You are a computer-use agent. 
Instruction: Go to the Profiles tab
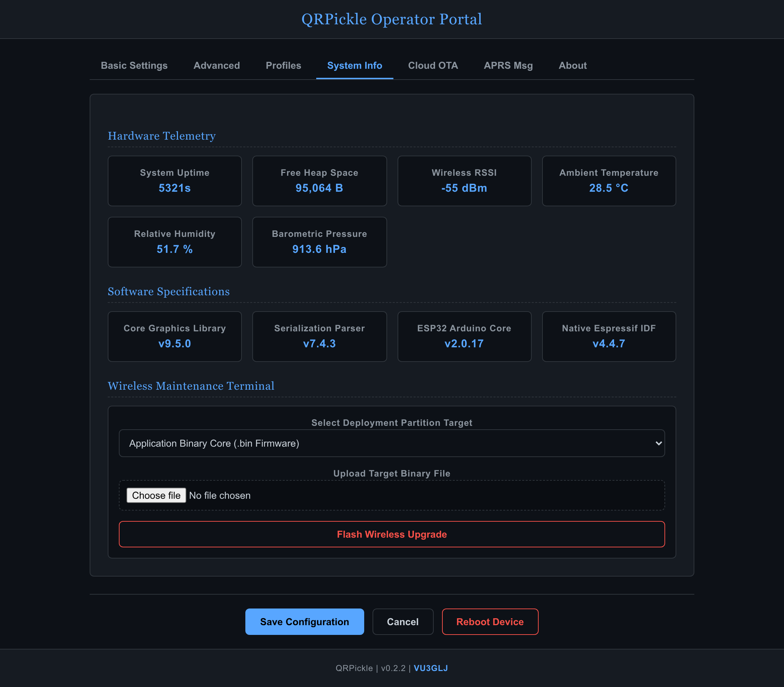(x=283, y=66)
